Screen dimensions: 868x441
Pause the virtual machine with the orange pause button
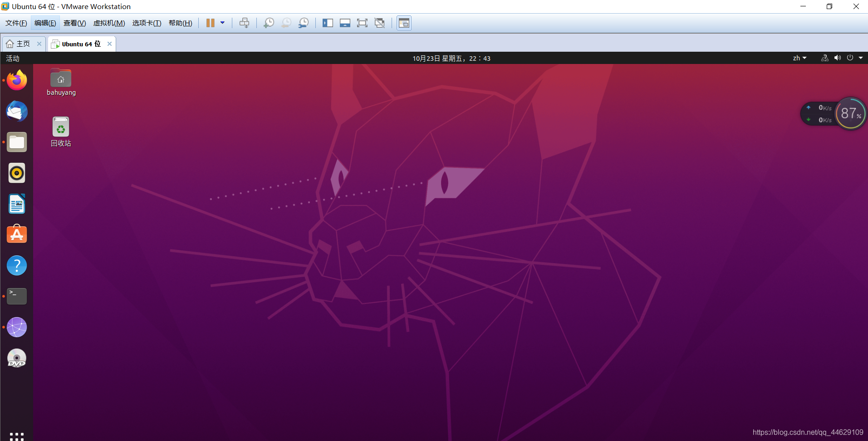210,23
